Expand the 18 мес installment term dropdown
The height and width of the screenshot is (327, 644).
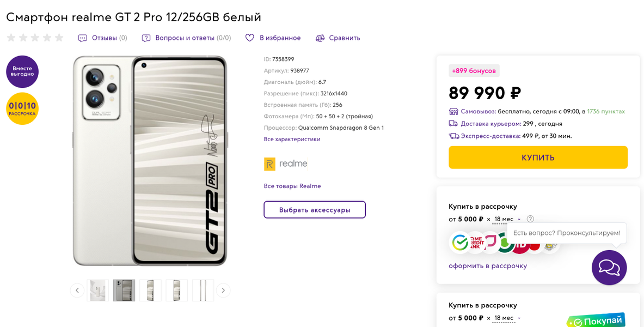tap(507, 219)
